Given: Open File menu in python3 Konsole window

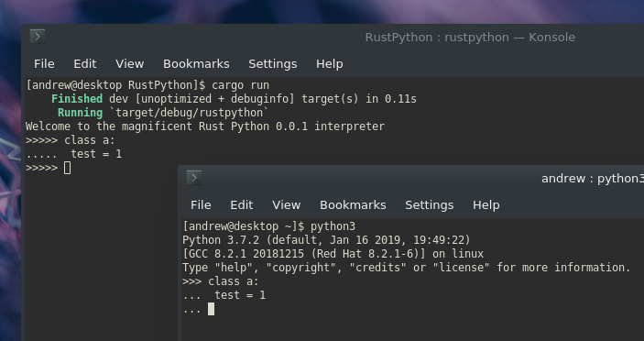Looking at the screenshot, I should [201, 205].
